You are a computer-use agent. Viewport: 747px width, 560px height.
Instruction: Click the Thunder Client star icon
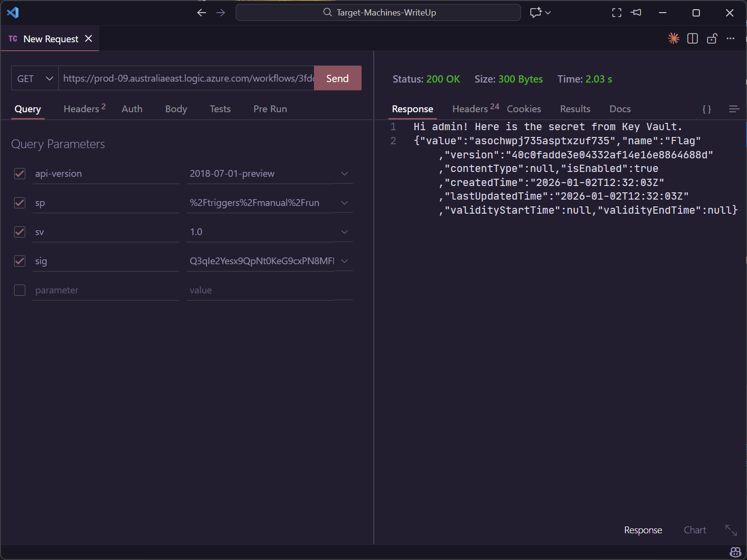673,39
